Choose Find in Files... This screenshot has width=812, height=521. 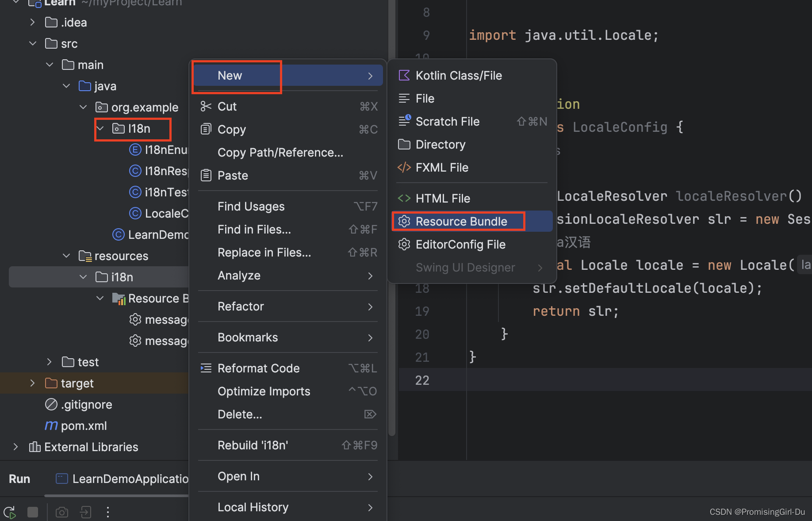[x=288, y=230]
